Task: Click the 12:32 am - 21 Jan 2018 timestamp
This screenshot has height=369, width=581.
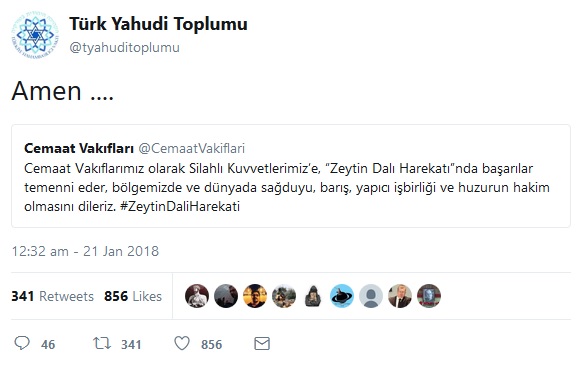Action: click(x=85, y=251)
